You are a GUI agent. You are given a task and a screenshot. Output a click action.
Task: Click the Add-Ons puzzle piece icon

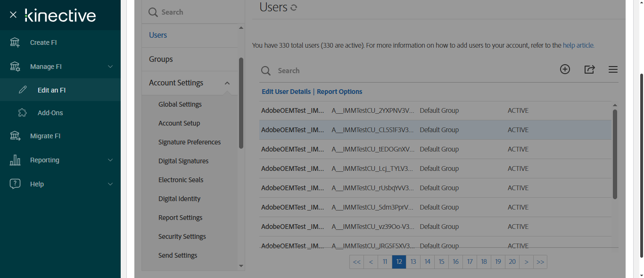23,113
